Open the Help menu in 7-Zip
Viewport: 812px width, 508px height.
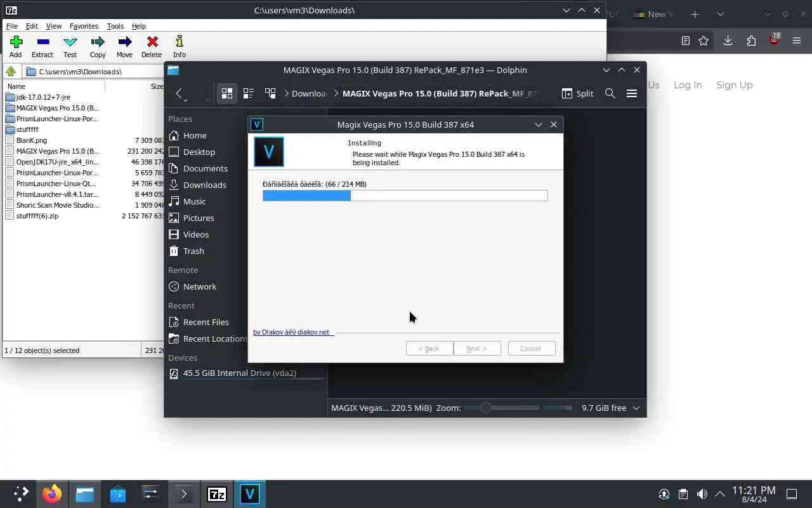(139, 26)
